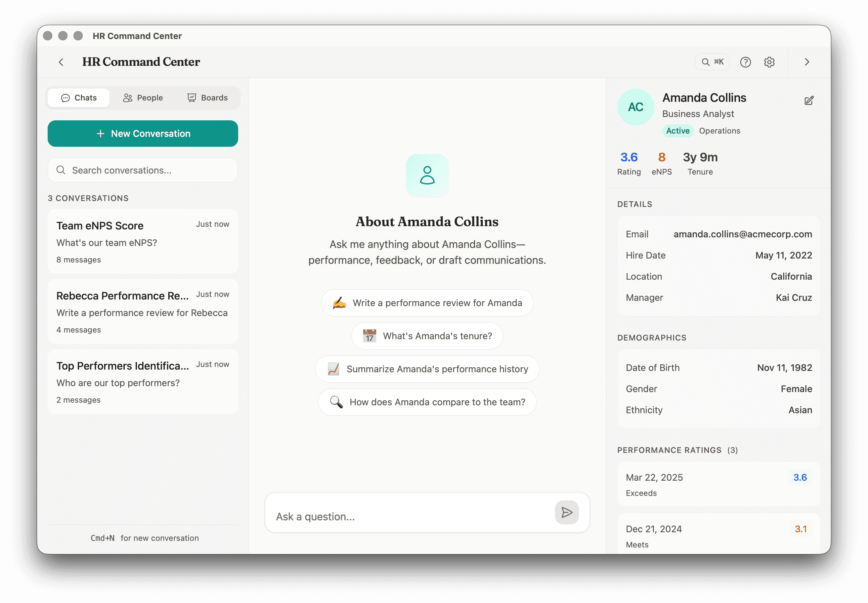868x603 pixels.
Task: Click the magnifier in conversation search
Action: [x=61, y=170]
